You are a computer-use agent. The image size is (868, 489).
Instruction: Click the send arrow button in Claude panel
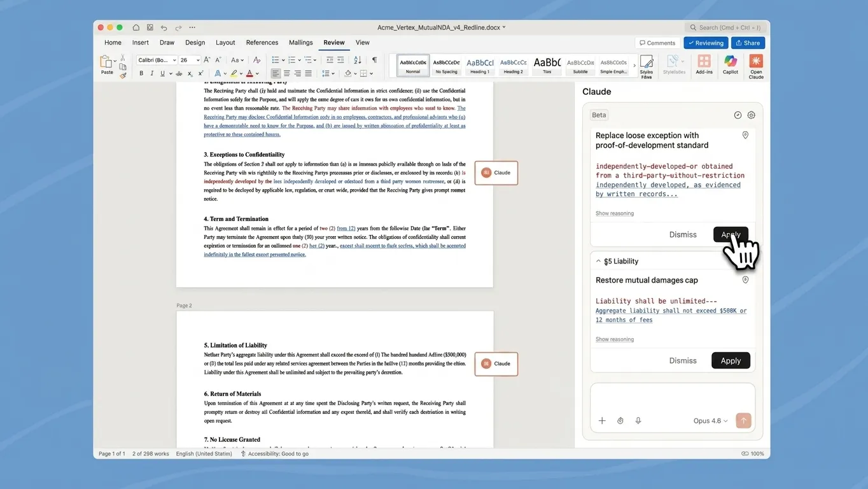tap(743, 420)
